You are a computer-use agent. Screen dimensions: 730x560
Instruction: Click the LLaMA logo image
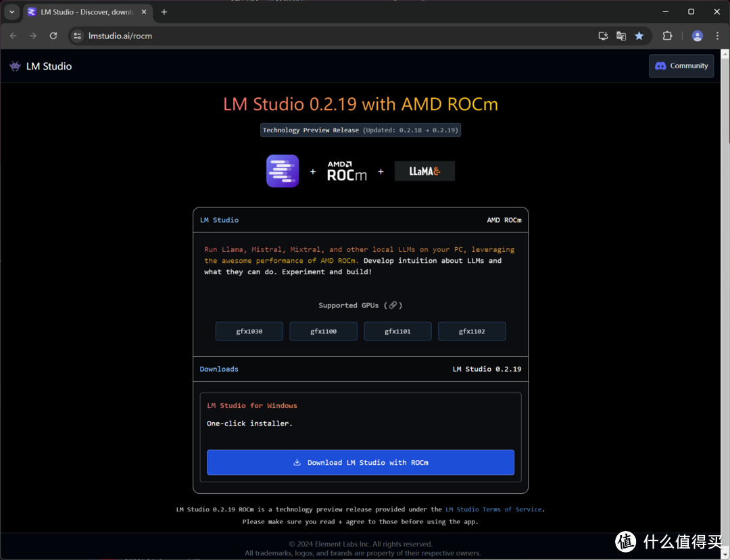[424, 171]
